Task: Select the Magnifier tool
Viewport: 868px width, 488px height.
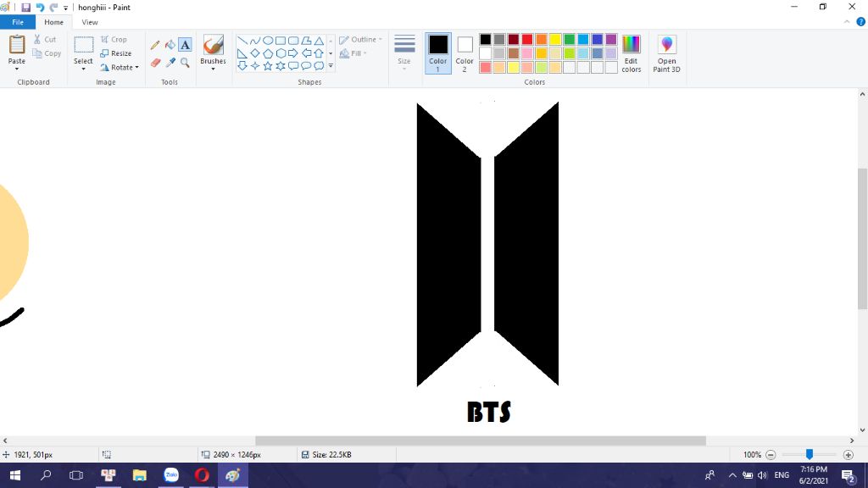Action: pyautogui.click(x=185, y=63)
